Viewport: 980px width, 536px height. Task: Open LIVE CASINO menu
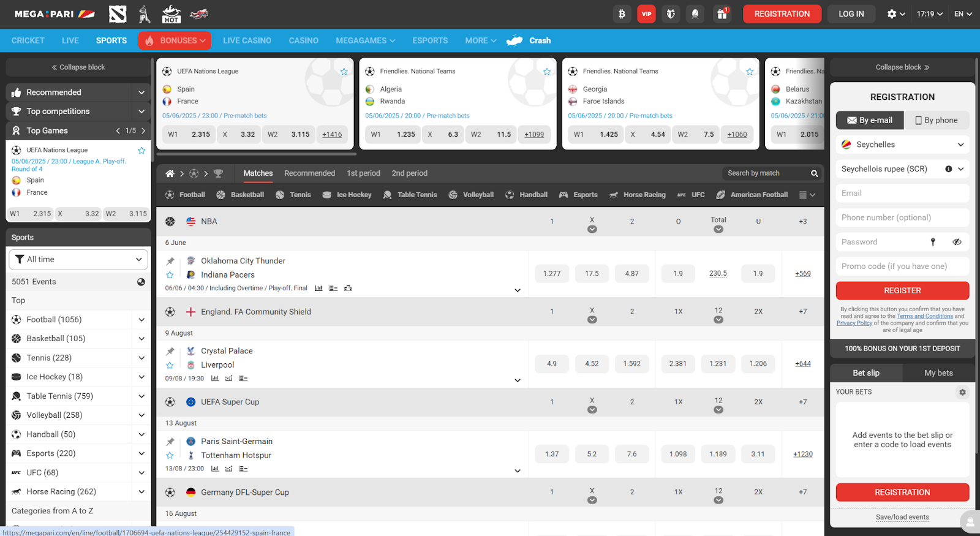(x=247, y=40)
